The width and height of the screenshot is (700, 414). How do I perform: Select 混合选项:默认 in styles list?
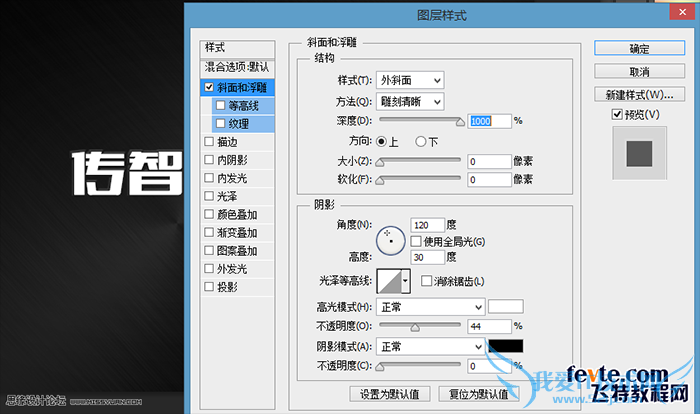point(238,67)
